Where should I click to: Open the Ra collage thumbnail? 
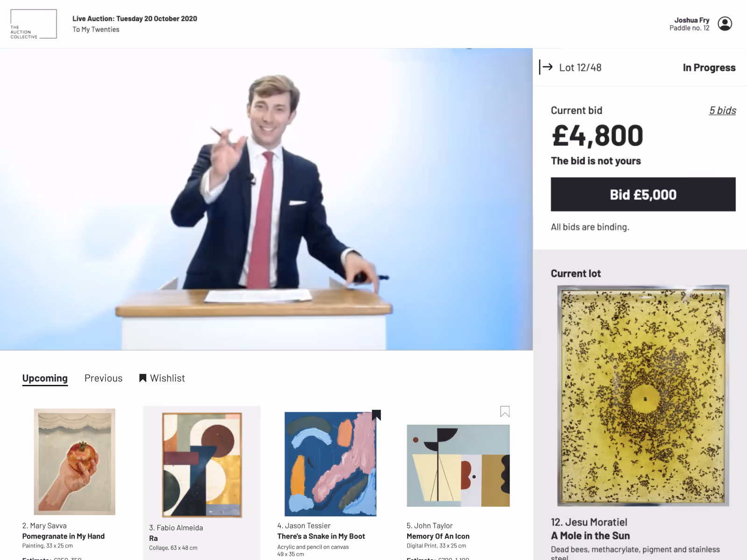[x=202, y=465]
